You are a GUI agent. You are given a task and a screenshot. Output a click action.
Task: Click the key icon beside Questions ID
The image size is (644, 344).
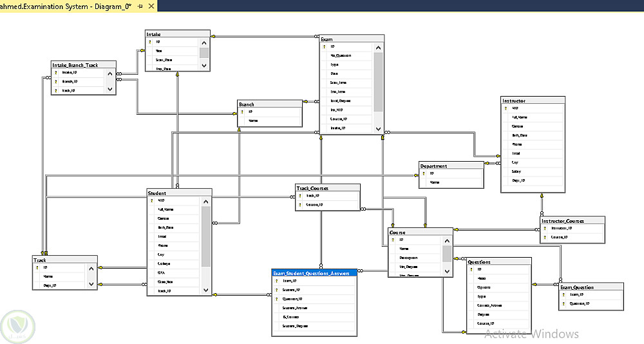coord(472,269)
